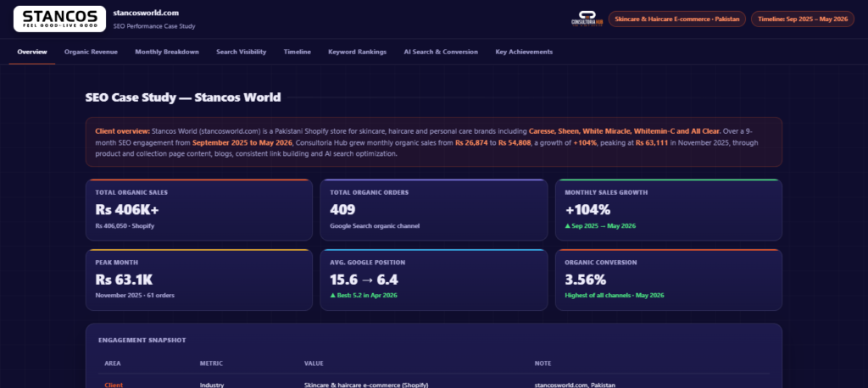
Task: Open the Overview tab
Action: [x=32, y=52]
